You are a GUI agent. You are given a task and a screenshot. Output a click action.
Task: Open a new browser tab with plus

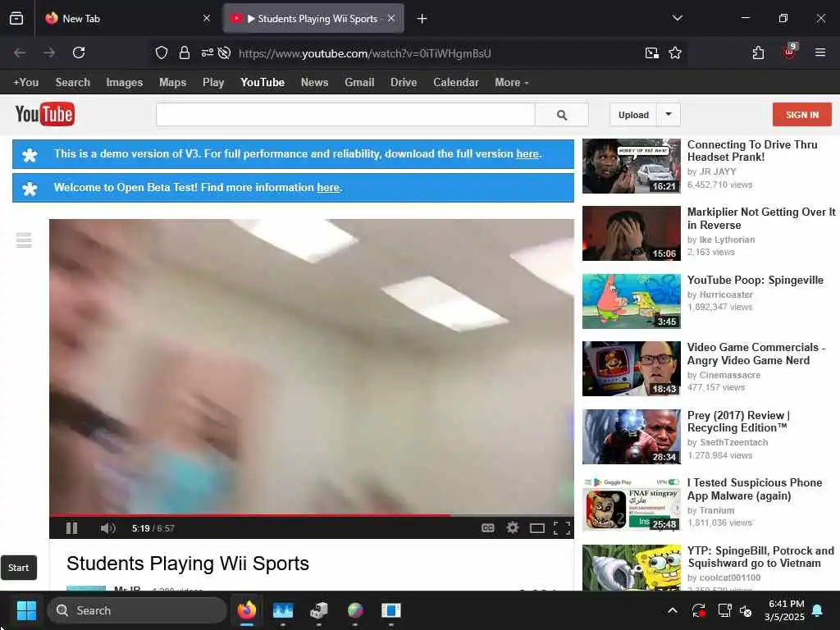click(422, 19)
